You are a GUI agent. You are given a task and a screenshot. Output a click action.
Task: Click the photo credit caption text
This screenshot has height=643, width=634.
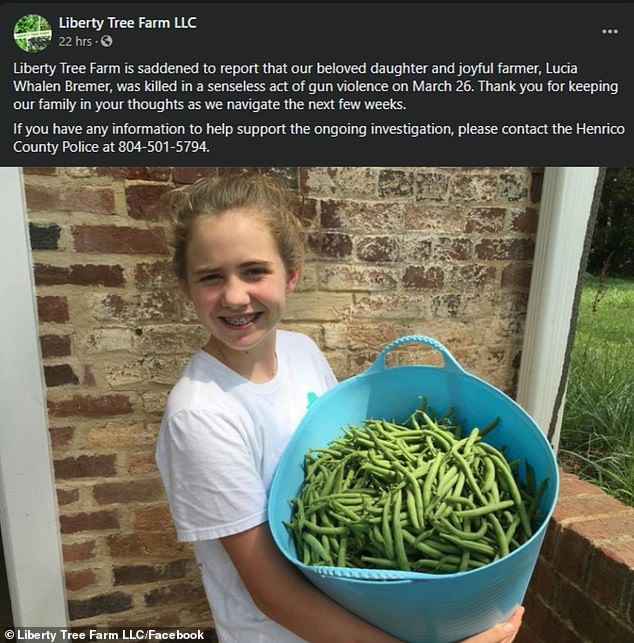(105, 635)
